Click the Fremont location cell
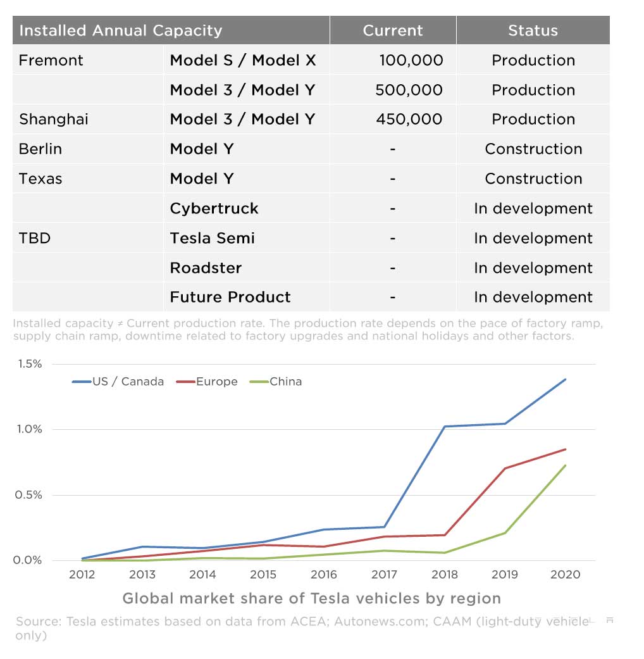Image resolution: width=644 pixels, height=659 pixels. [x=51, y=60]
